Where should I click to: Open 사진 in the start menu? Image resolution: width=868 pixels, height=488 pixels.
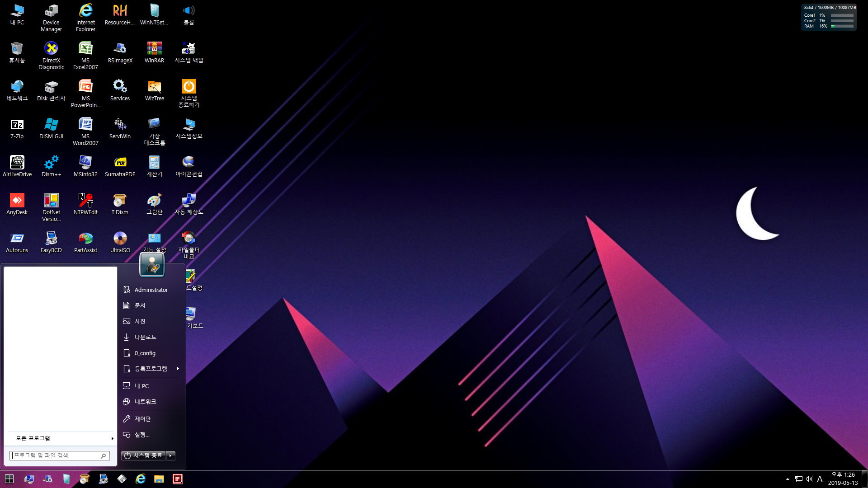[151, 321]
